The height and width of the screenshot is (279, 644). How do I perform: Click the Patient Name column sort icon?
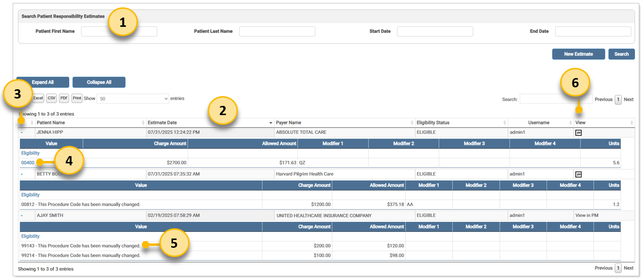(143, 123)
